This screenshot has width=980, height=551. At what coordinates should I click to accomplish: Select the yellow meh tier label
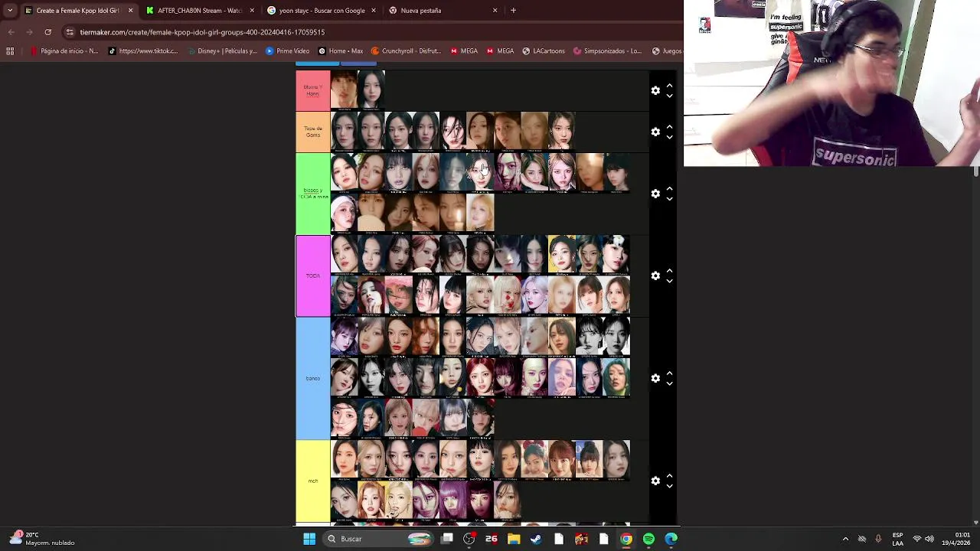313,481
